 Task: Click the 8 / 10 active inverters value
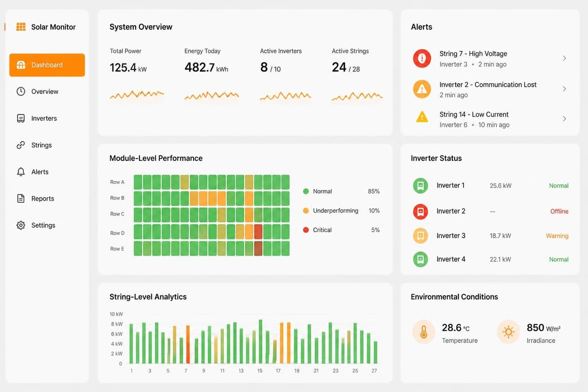(270, 68)
